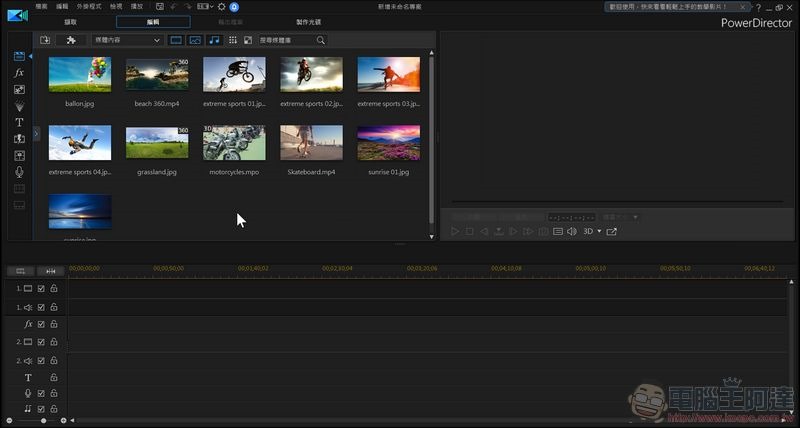Open the Voice-Over Recording microphone room
The width and height of the screenshot is (800, 428).
pyautogui.click(x=19, y=172)
